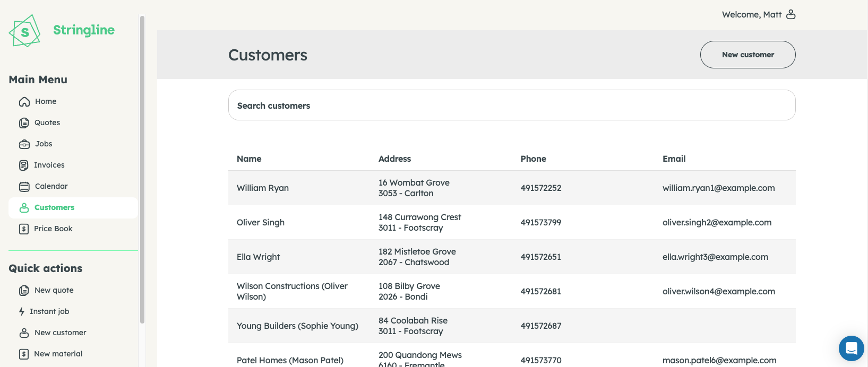Click phone number 491572681

541,291
